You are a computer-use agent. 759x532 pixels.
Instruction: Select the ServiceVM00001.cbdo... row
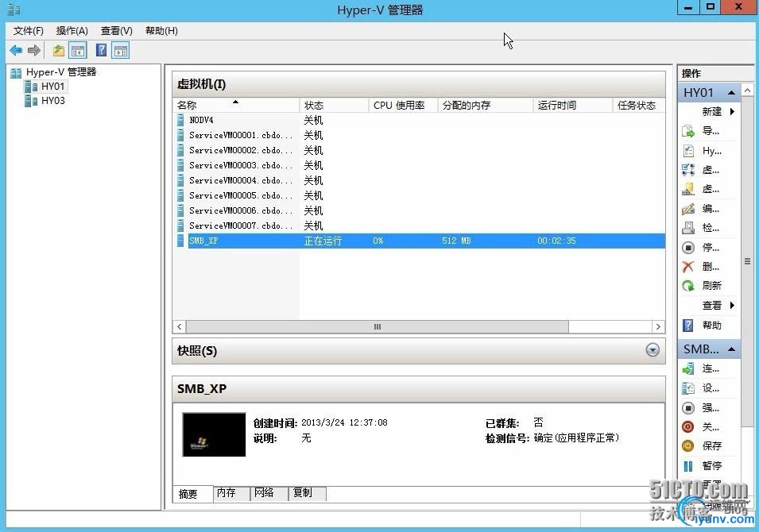click(x=419, y=135)
